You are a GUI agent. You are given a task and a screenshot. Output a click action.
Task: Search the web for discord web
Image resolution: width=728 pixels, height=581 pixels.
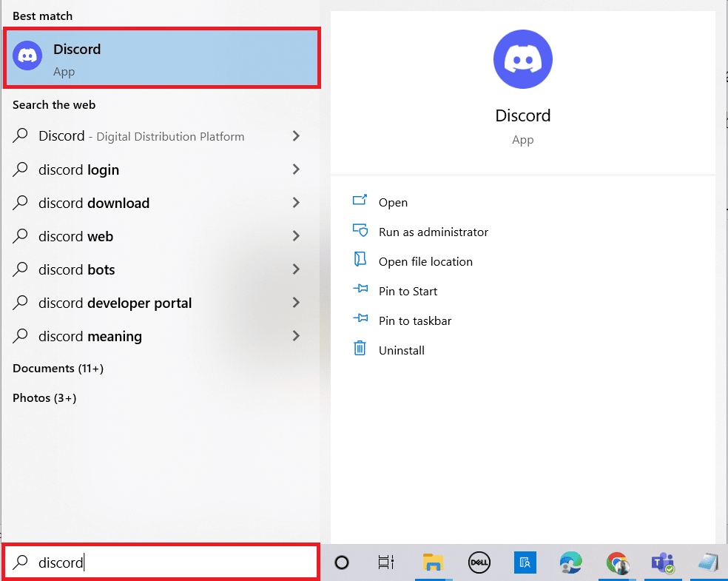[75, 236]
